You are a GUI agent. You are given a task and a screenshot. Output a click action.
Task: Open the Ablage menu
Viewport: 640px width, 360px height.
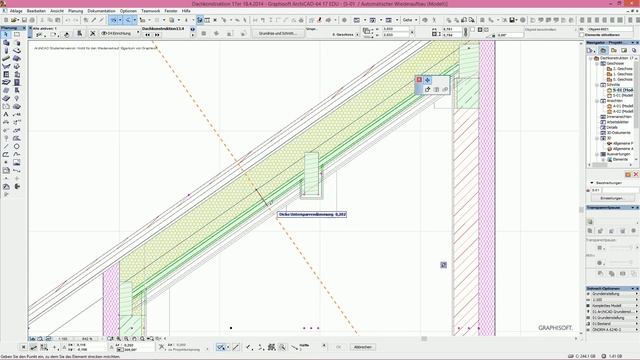click(16, 11)
